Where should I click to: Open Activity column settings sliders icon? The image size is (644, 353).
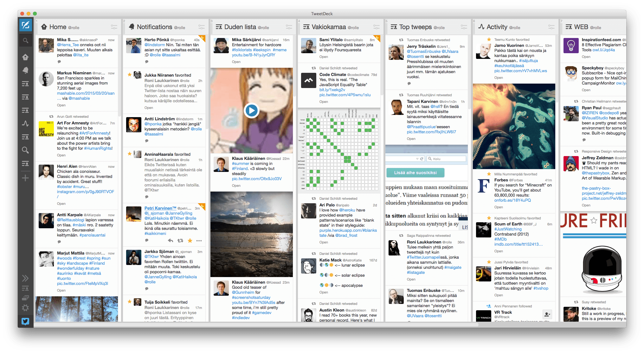[x=551, y=27]
